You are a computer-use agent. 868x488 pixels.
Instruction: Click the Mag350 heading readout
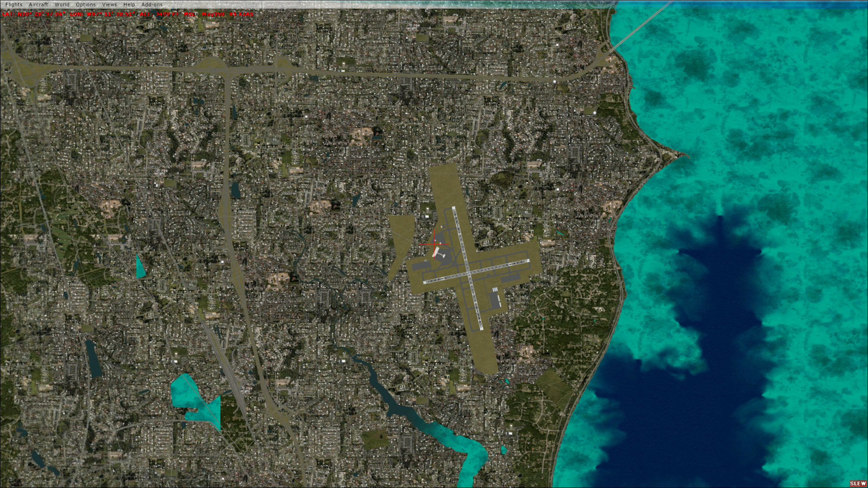(213, 14)
